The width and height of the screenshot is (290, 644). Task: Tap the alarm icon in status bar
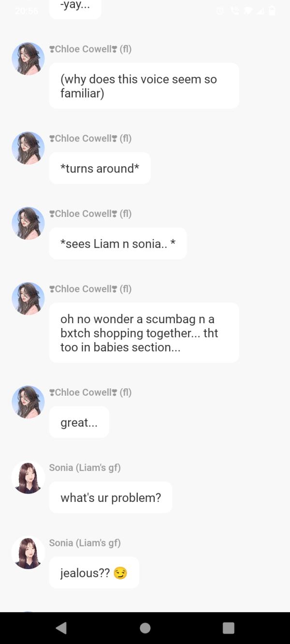tap(220, 11)
